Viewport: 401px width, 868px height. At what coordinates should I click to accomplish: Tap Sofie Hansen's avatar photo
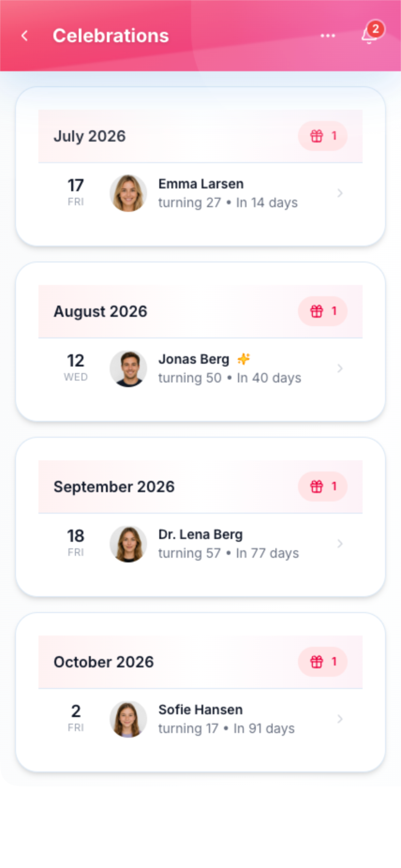[x=128, y=719]
